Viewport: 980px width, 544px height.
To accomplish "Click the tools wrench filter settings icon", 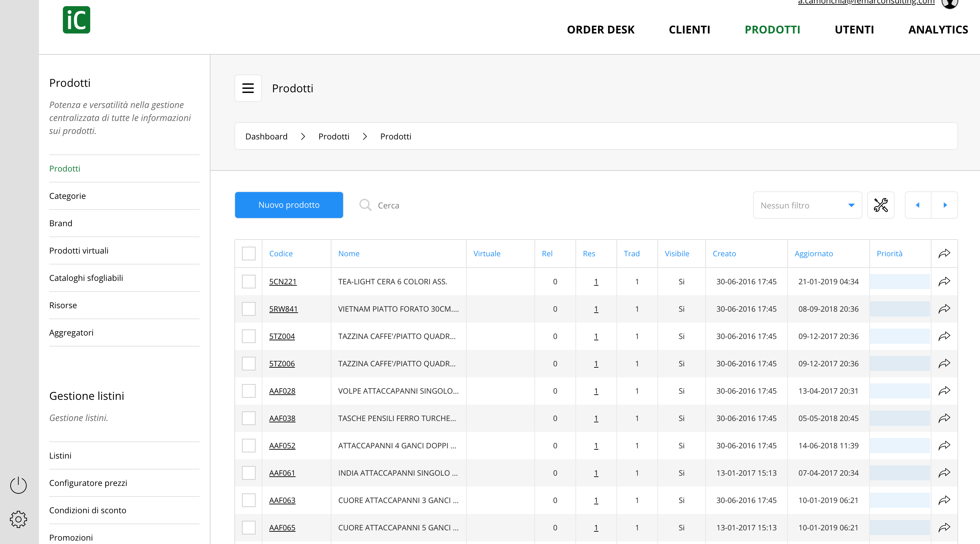I will pos(880,205).
